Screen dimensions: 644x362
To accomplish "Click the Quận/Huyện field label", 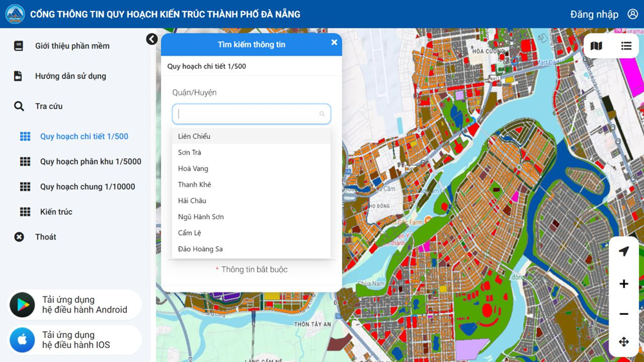I will (194, 93).
